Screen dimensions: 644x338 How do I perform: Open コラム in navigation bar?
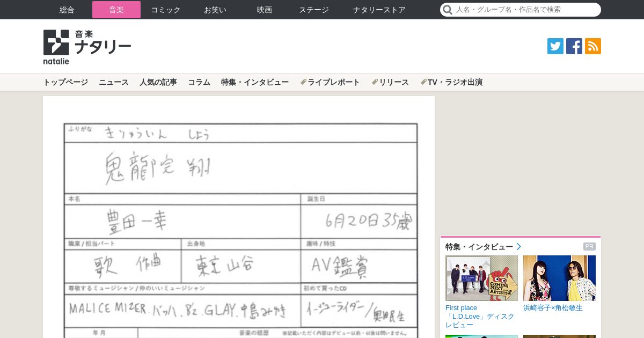point(199,82)
